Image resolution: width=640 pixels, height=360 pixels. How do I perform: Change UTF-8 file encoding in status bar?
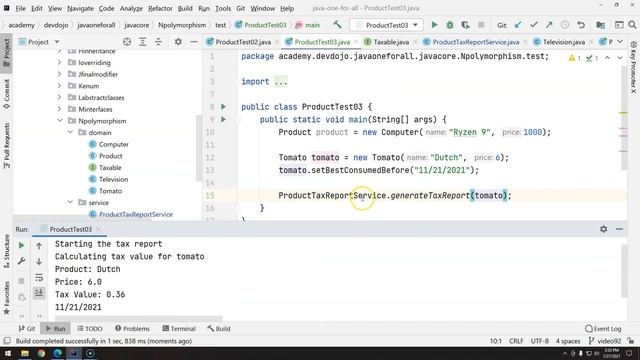(540, 341)
